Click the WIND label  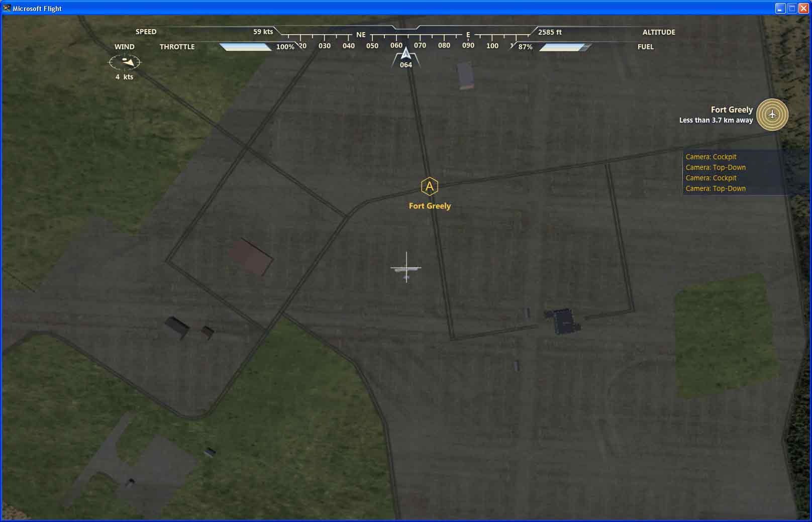point(125,47)
